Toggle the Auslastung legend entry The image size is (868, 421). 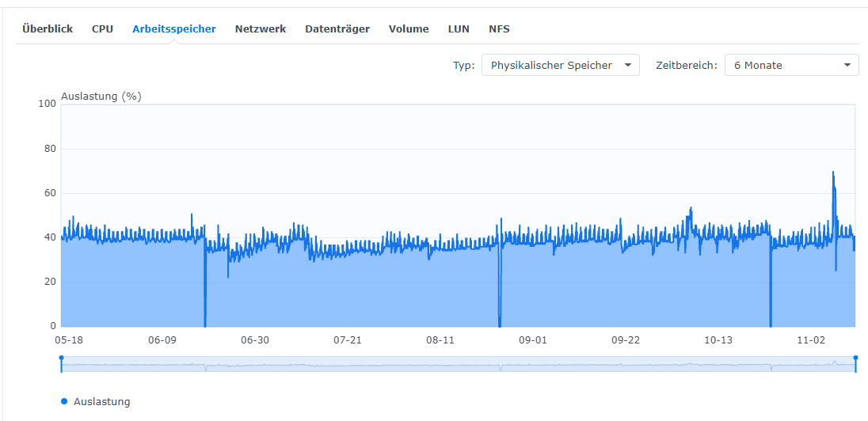pos(96,402)
